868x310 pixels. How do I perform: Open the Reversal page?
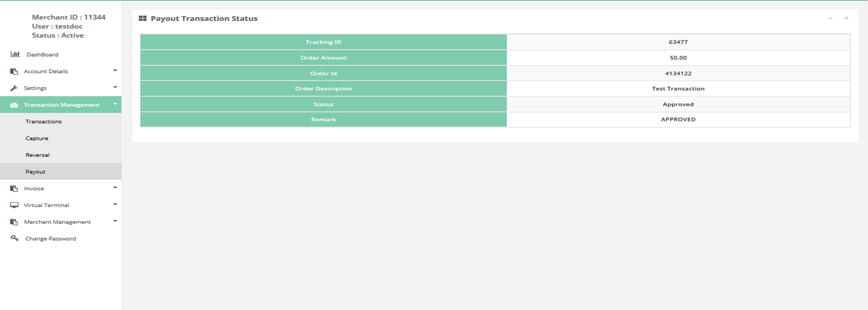pos(37,155)
